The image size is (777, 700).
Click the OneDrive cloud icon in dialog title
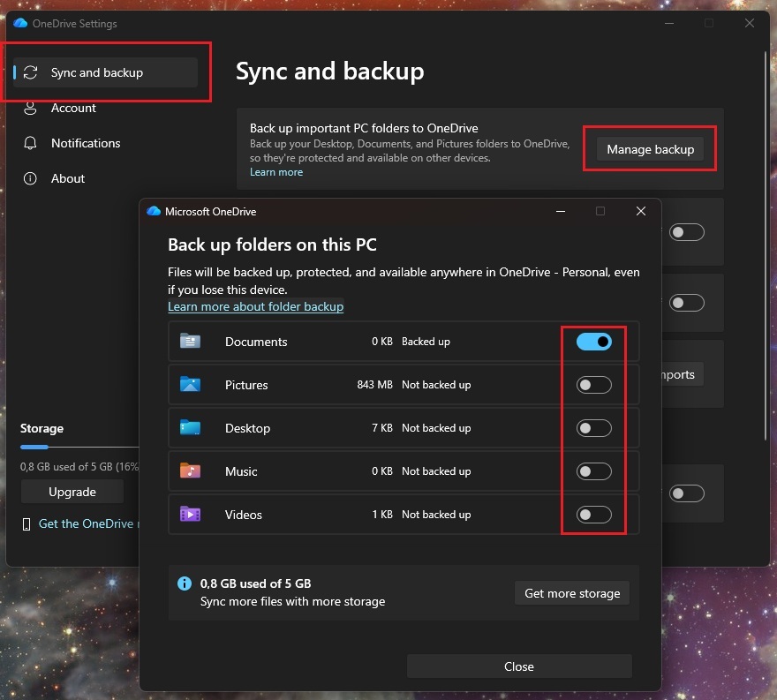tap(154, 212)
